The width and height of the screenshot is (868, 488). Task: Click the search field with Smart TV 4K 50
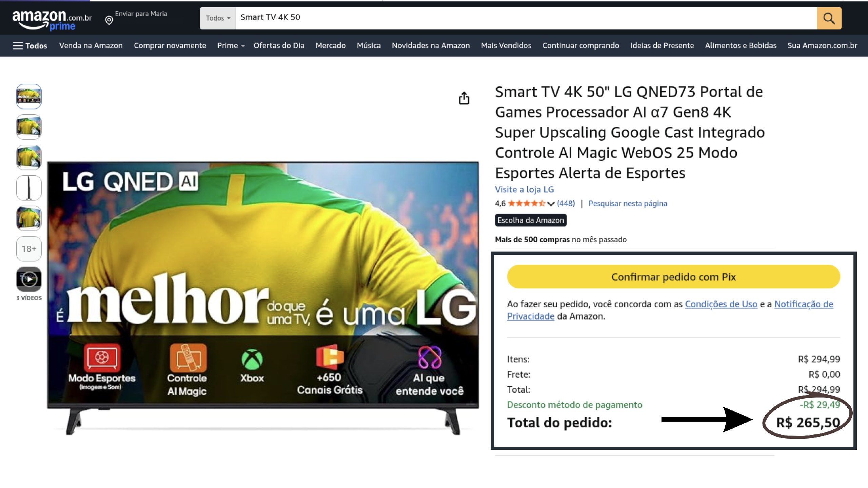pyautogui.click(x=526, y=18)
